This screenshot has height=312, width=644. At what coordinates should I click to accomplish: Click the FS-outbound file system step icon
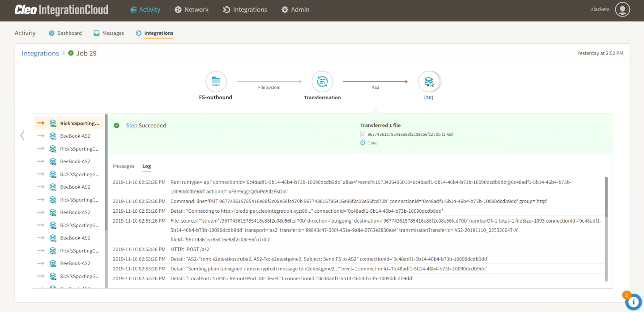click(216, 82)
